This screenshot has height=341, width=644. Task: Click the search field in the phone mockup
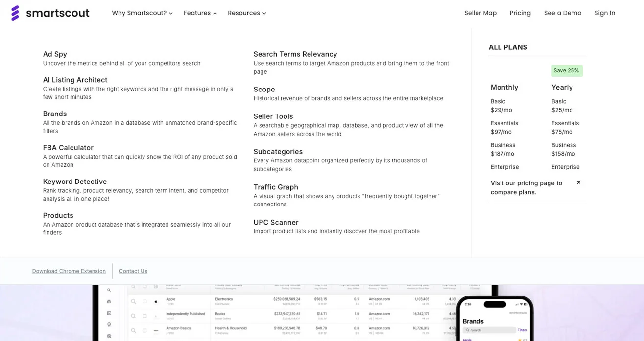(488, 330)
